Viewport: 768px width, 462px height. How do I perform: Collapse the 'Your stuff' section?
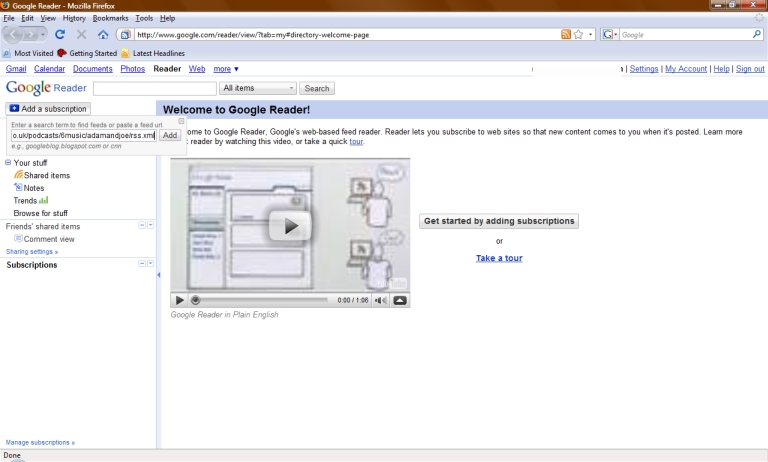[x=8, y=162]
